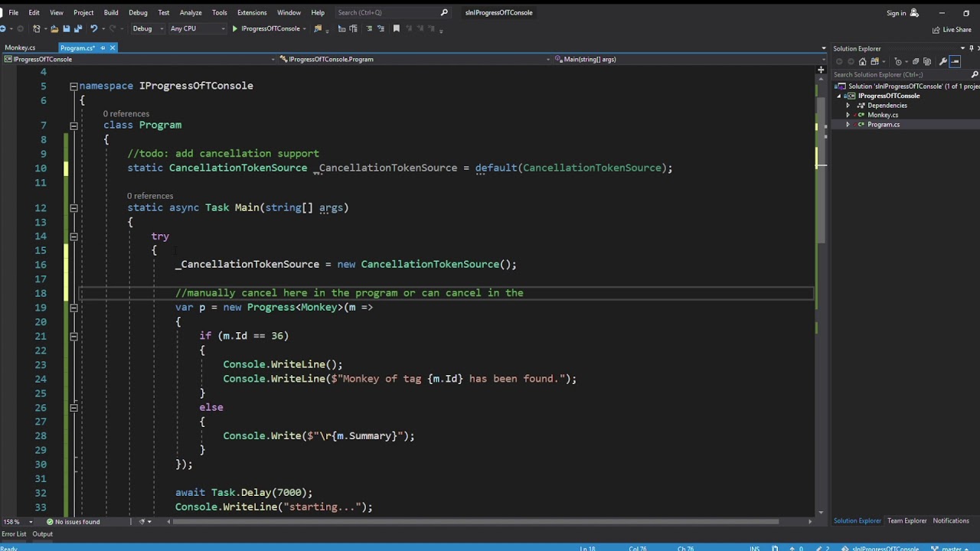Click the comment out lines toolbar icon
Viewport: 980px width, 551px height.
tap(369, 28)
